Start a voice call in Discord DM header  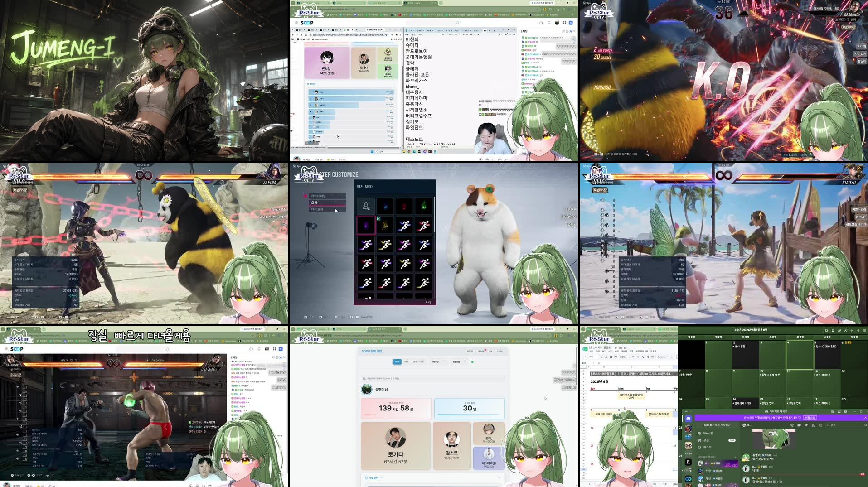(792, 425)
